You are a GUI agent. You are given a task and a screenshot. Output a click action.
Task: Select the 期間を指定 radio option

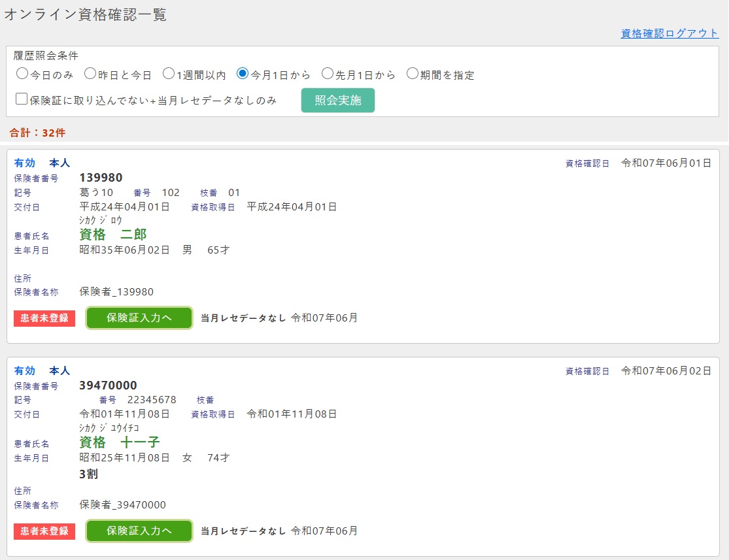[x=413, y=74]
